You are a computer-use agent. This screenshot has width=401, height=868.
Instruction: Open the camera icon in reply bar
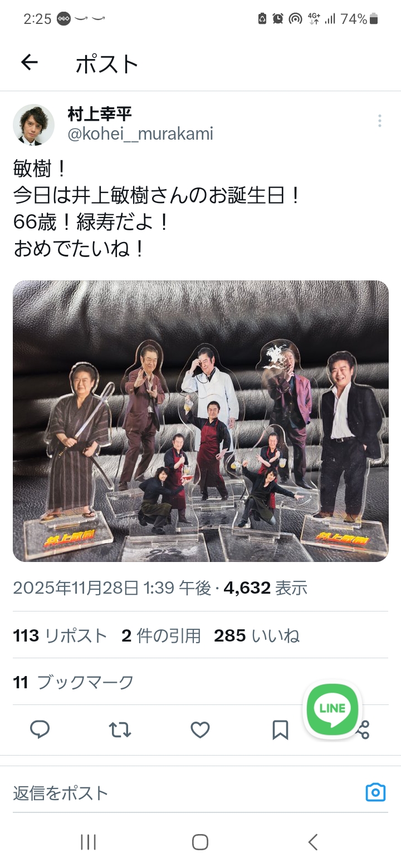pyautogui.click(x=375, y=792)
